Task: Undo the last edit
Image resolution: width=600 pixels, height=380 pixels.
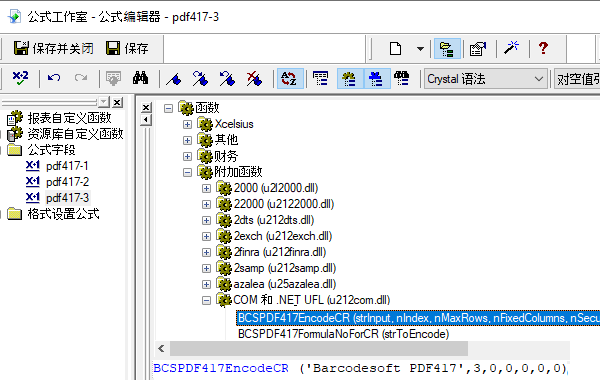Action: coord(54,78)
